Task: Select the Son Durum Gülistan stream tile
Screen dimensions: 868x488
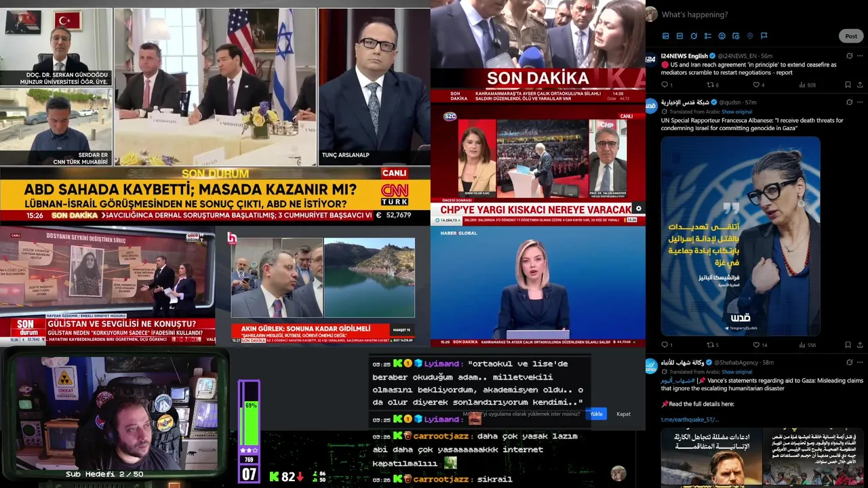Action: coord(107,287)
